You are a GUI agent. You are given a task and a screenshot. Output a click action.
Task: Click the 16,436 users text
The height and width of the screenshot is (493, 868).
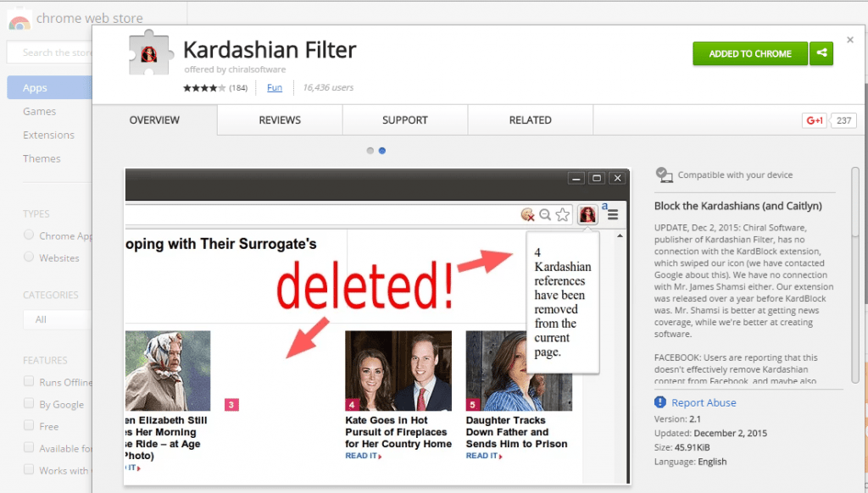328,87
